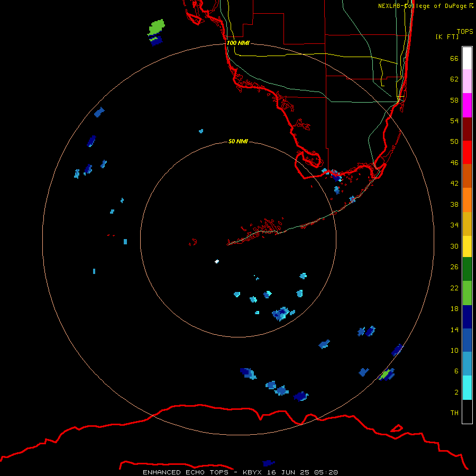This screenshot has height=476, width=476.
Task: Click the '100 NMI' range ring label
Action: pyautogui.click(x=238, y=43)
